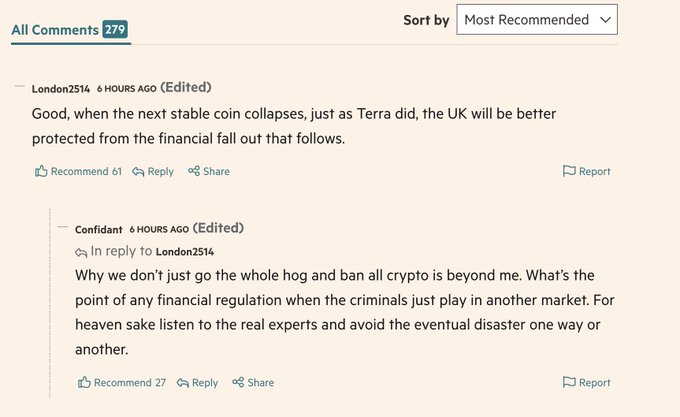Click share icon under Confidant's comment
The height and width of the screenshot is (417, 680).
tap(238, 382)
